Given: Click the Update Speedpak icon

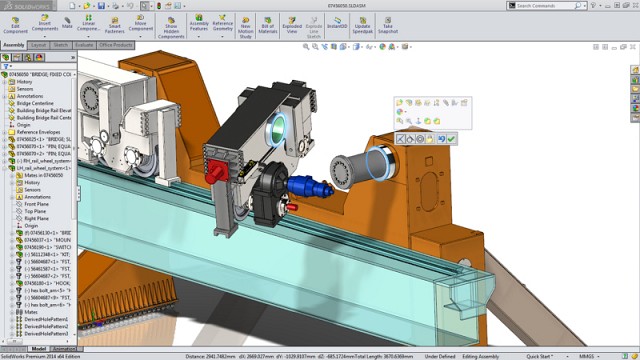Looking at the screenshot, I should [x=362, y=25].
